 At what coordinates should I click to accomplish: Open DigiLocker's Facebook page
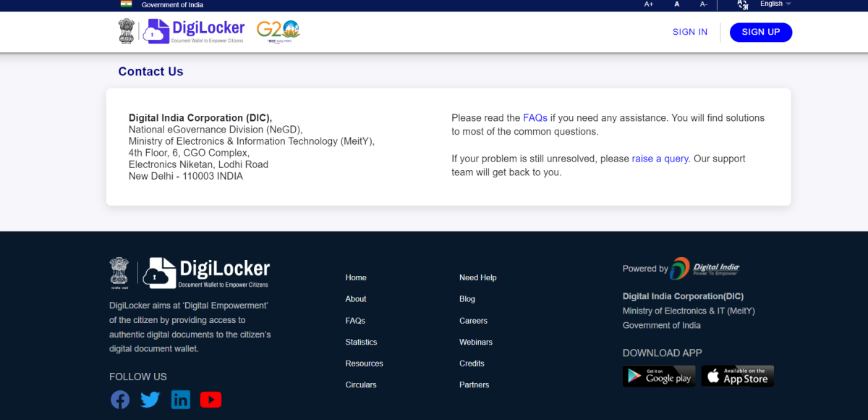119,399
